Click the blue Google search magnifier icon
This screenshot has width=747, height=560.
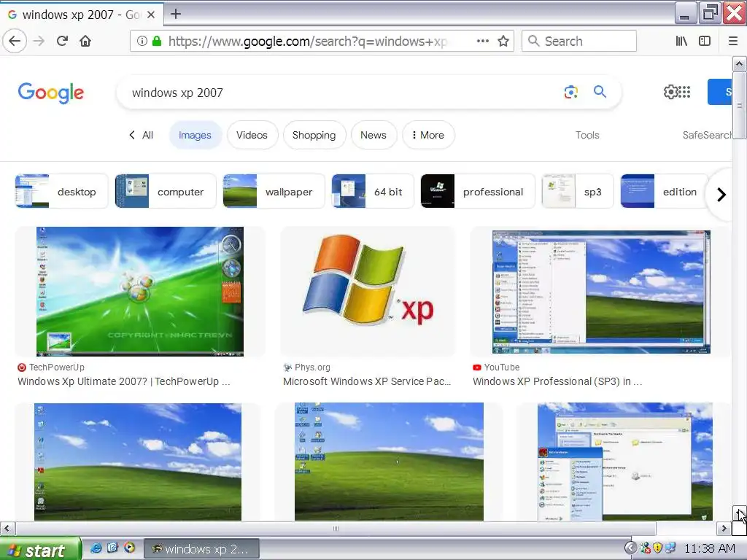pos(600,91)
